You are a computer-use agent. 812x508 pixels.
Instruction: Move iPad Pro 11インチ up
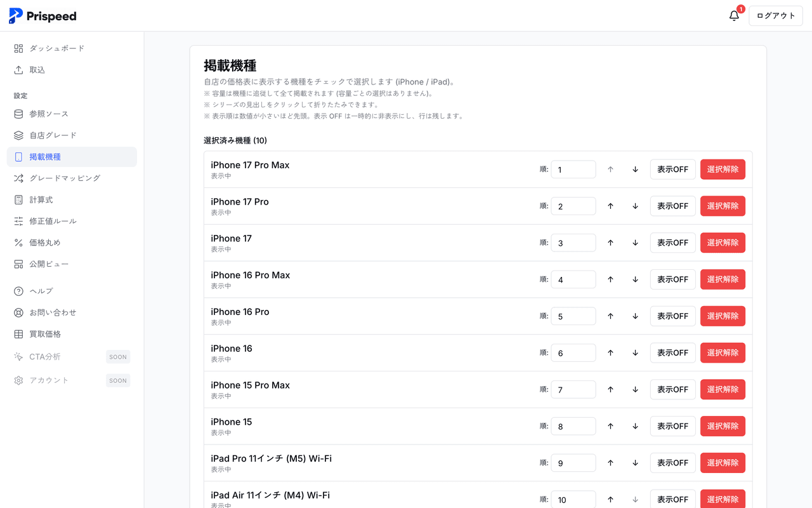610,463
